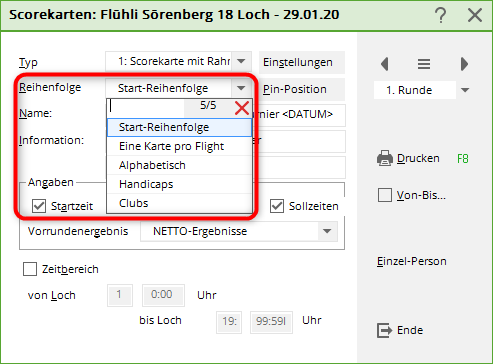Expand the 1. Runde dropdown arrow

point(465,90)
